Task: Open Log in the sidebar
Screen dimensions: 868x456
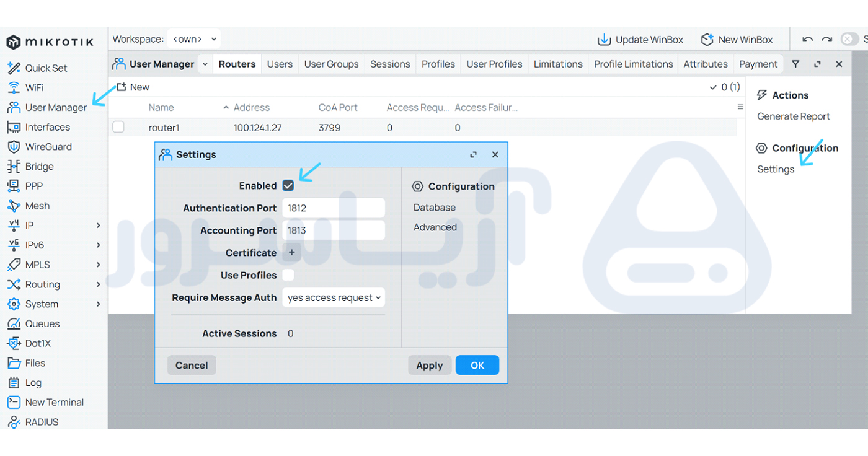Action: tap(24, 383)
